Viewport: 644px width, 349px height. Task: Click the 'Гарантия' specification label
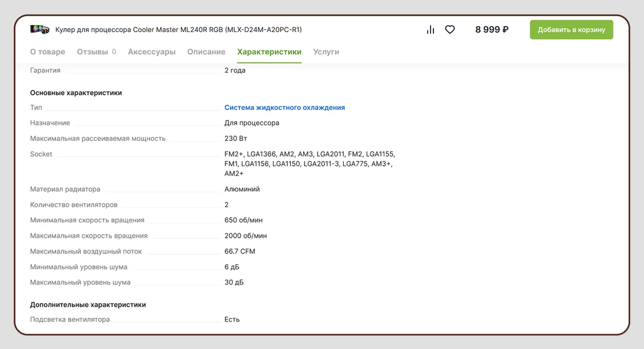click(x=45, y=70)
